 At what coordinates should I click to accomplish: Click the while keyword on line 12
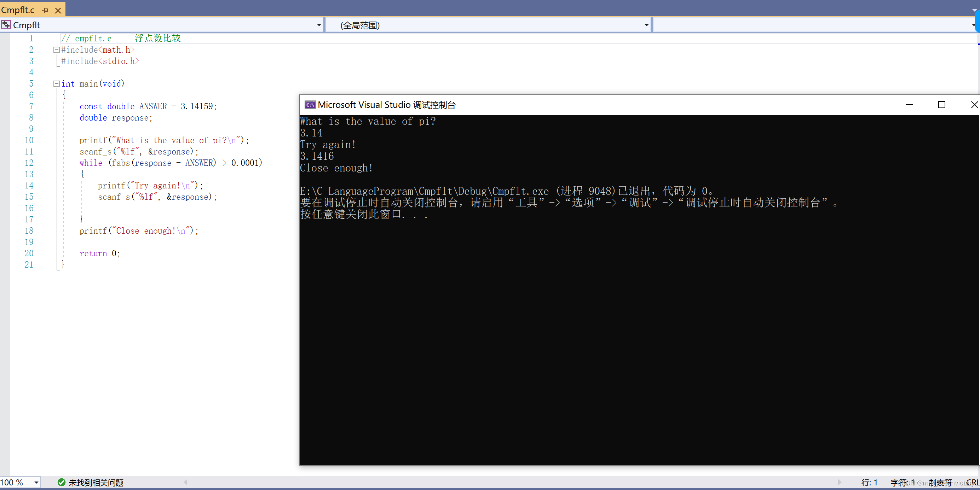[91, 163]
